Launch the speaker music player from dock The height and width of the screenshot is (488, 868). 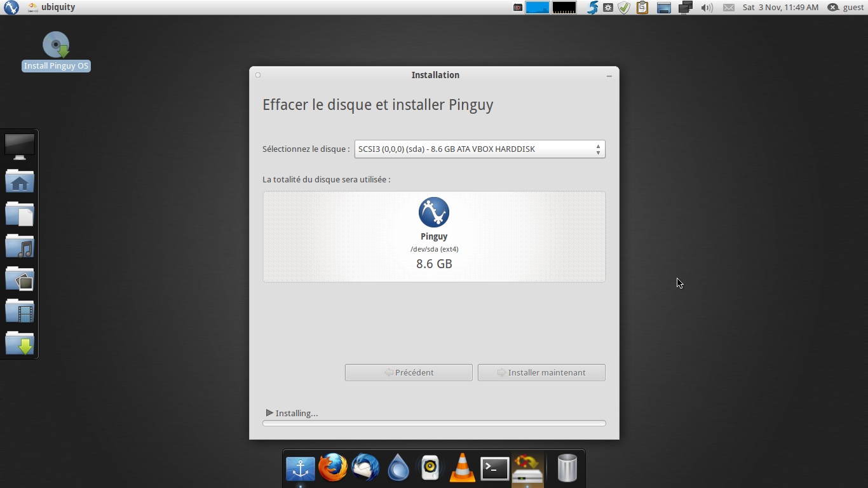(x=430, y=468)
